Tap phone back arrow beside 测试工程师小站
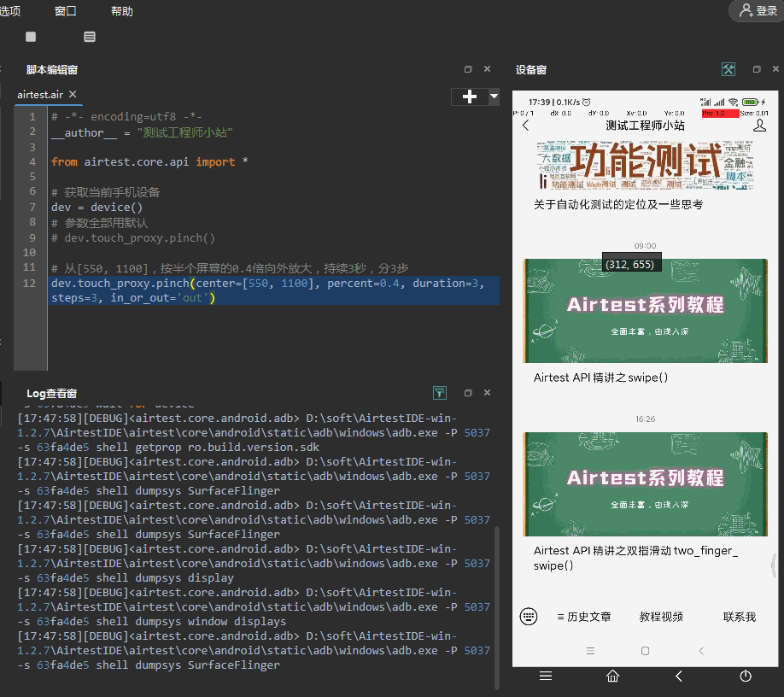The height and width of the screenshot is (697, 784). click(x=525, y=126)
